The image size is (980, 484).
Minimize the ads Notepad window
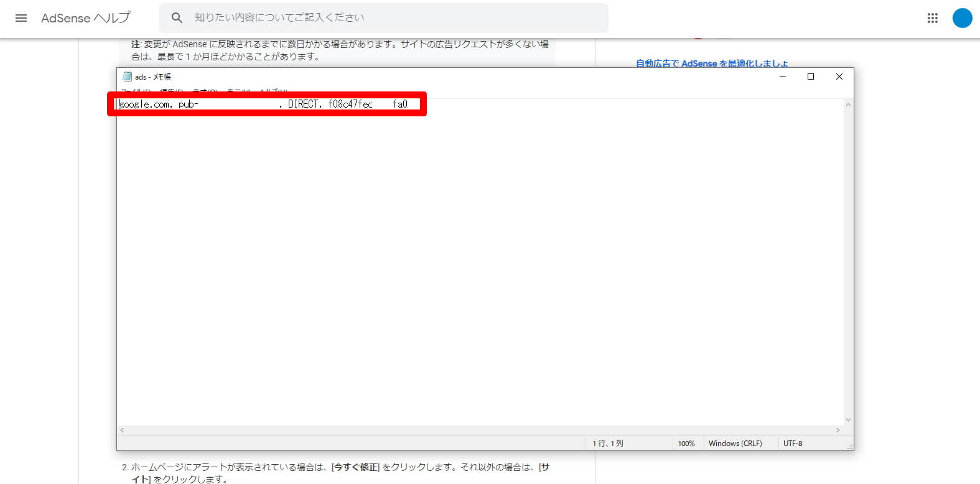tap(783, 77)
